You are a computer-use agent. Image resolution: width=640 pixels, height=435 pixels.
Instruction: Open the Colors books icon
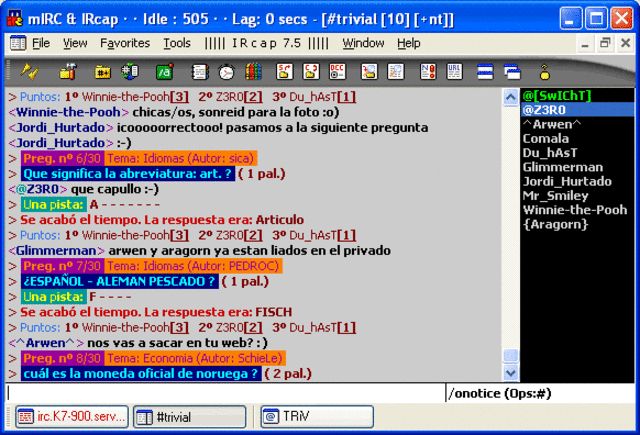point(253,72)
